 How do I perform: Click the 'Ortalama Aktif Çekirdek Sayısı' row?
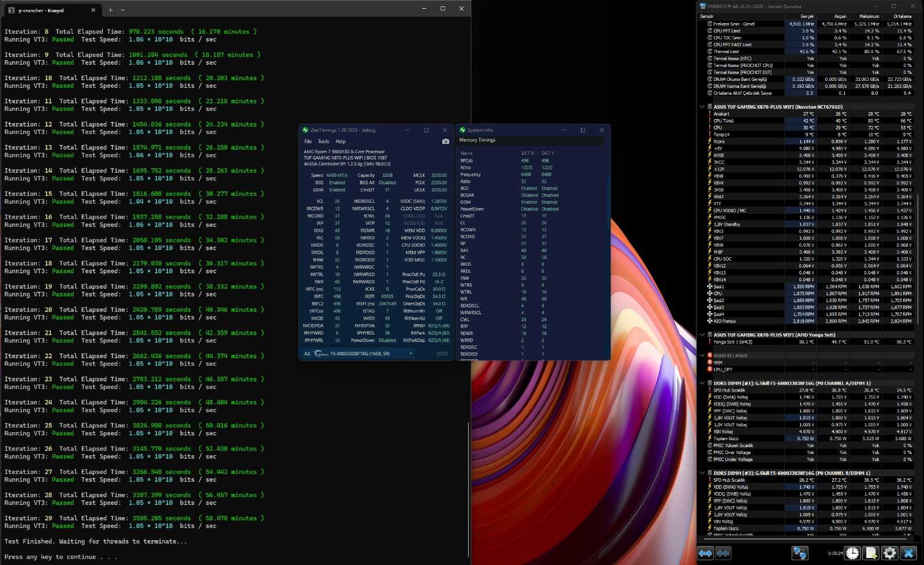pos(810,93)
